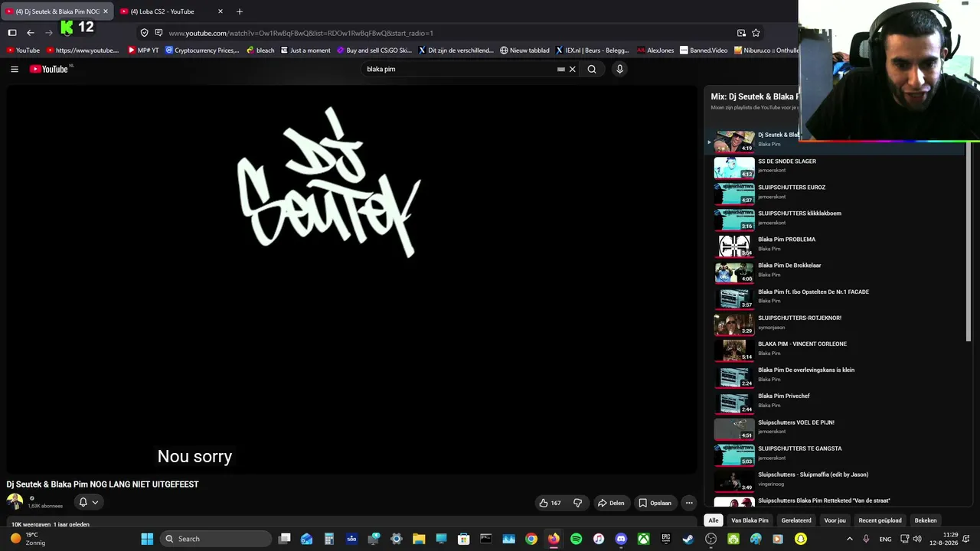980x551 pixels.
Task: Open the 'Buy and sell CS:GO Ski...' bookmark
Action: [x=374, y=51]
